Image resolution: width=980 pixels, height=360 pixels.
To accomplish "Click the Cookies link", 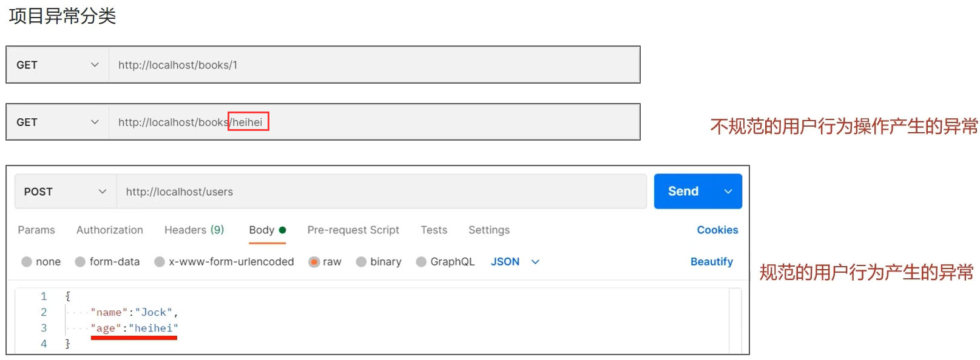I will pyautogui.click(x=717, y=230).
